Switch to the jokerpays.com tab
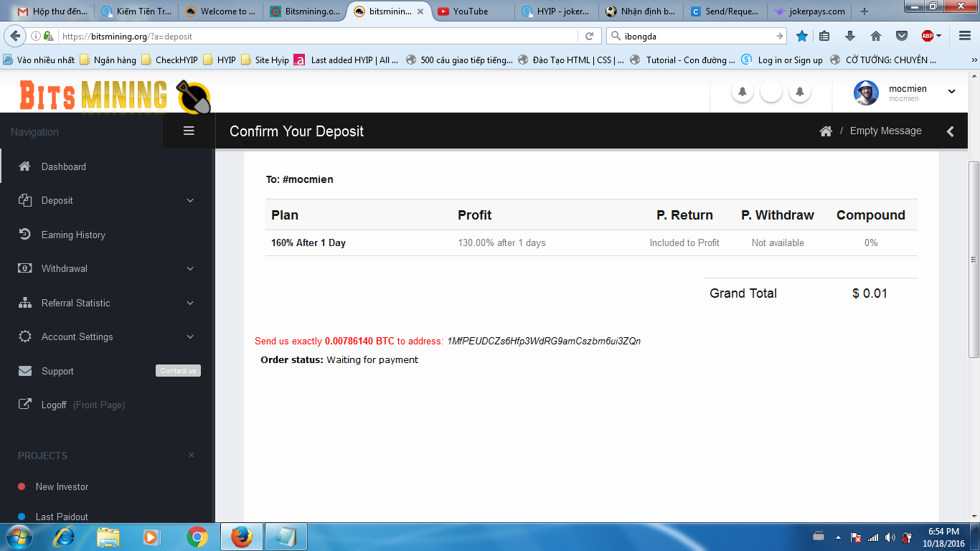This screenshot has height=551, width=980. pyautogui.click(x=811, y=11)
